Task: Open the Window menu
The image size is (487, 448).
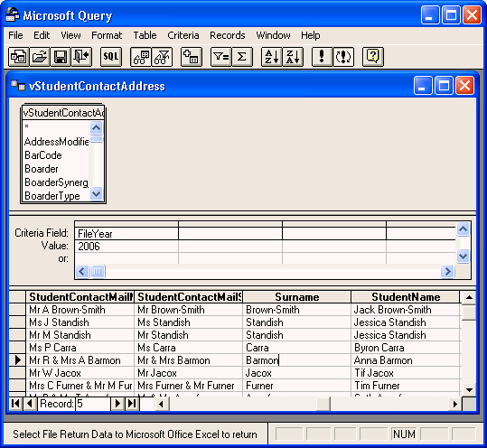Action: pyautogui.click(x=273, y=35)
